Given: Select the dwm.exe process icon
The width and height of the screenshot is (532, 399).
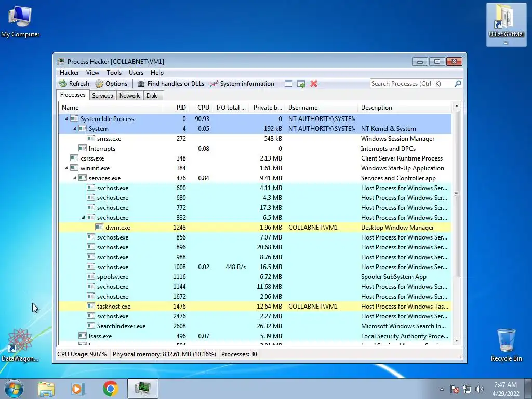Looking at the screenshot, I should click(99, 228).
